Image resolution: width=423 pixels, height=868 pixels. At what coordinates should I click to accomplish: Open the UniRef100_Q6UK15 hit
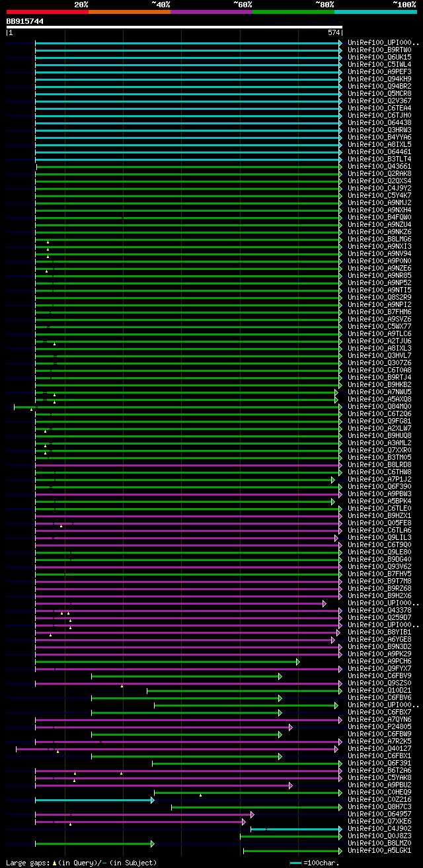[x=379, y=57]
